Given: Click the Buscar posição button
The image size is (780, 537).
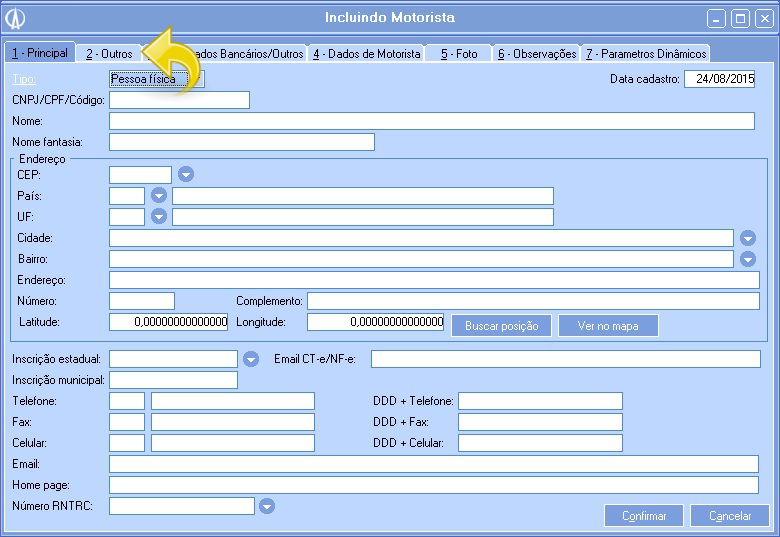Looking at the screenshot, I should coord(502,326).
